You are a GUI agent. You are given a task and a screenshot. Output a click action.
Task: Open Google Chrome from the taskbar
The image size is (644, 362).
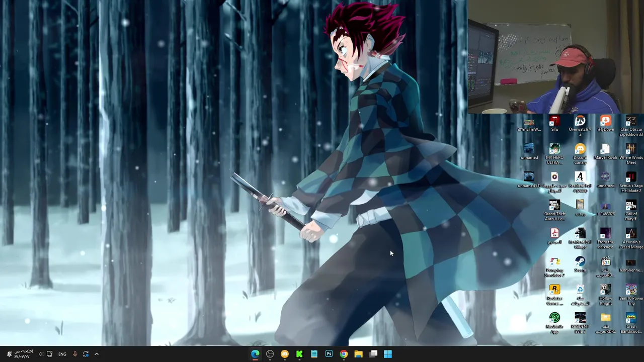point(344,354)
